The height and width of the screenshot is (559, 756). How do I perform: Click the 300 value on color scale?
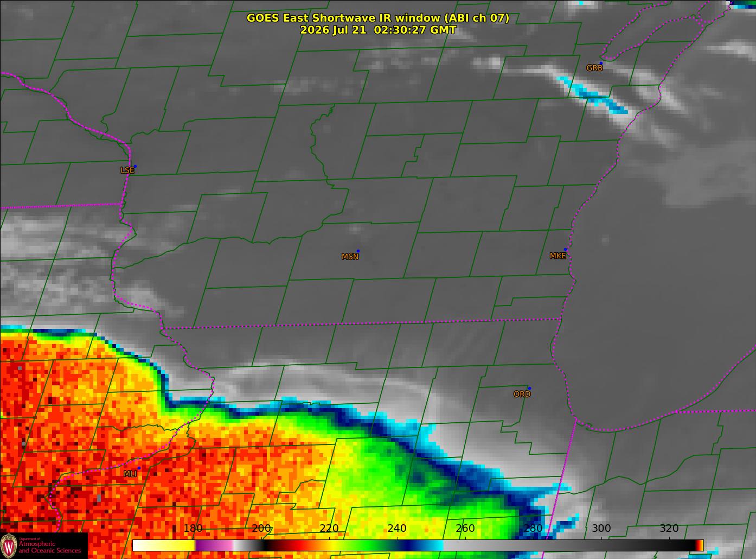601,529
